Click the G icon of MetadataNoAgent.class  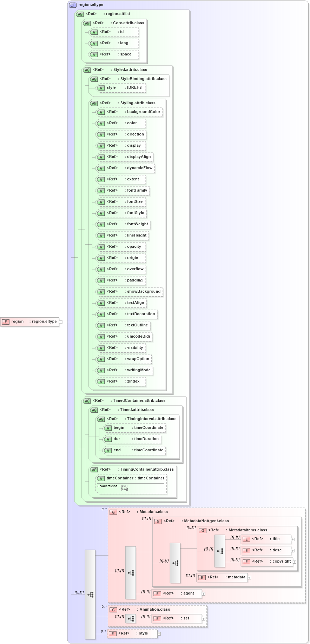coord(158,522)
